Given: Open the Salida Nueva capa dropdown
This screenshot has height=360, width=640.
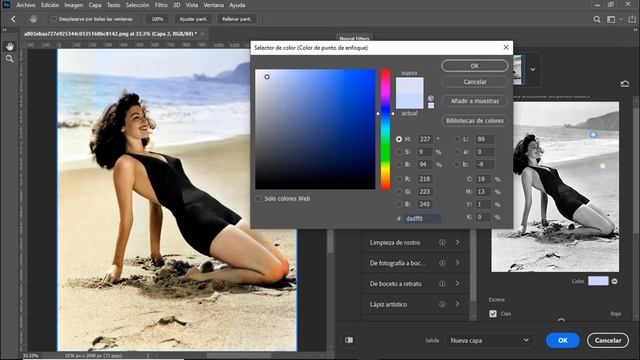Looking at the screenshot, I should click(x=489, y=340).
